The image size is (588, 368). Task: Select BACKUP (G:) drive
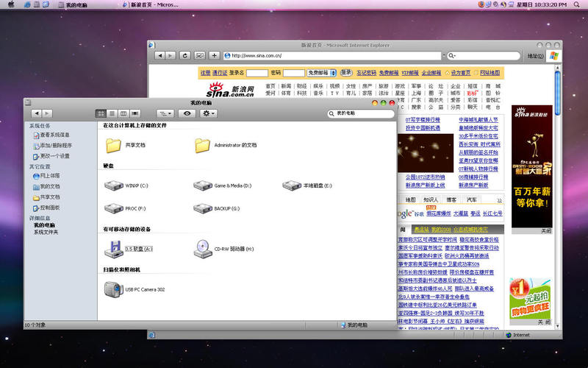(x=216, y=208)
